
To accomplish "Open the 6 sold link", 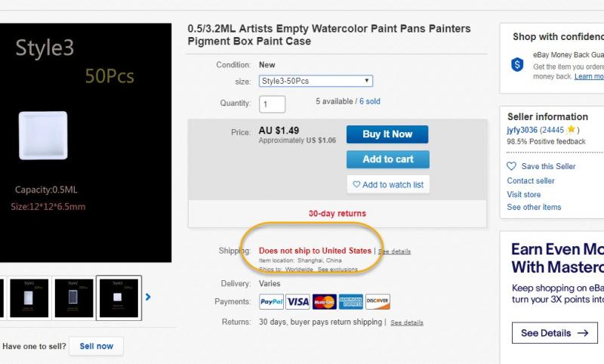I will 370,101.
